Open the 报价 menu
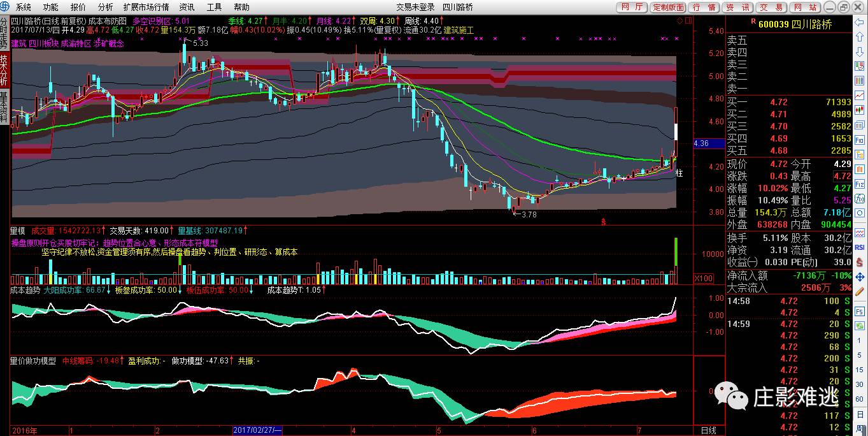 78,7
